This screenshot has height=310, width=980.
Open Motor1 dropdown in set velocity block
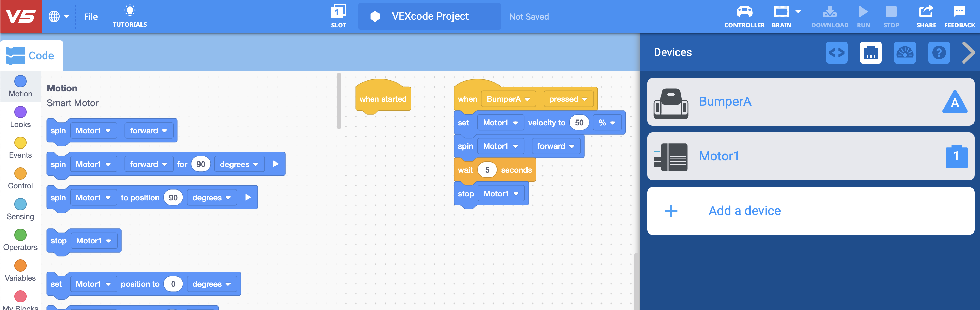[500, 123]
